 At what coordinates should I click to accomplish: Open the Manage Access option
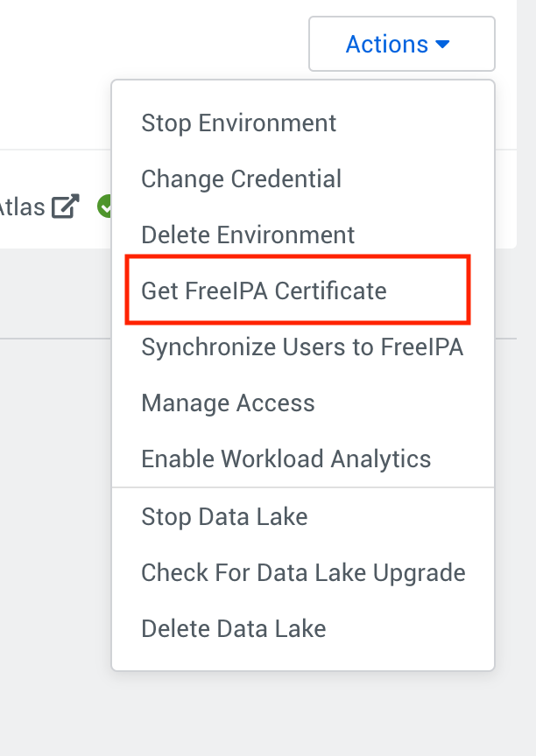click(x=228, y=403)
